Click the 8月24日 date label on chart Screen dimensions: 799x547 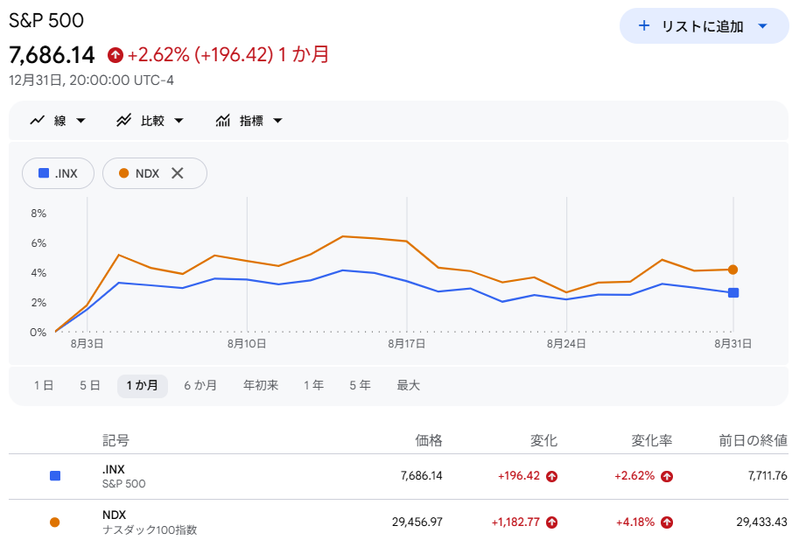pyautogui.click(x=566, y=344)
